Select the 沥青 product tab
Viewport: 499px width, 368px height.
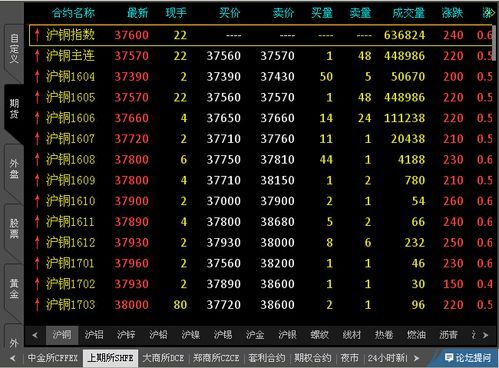coord(449,335)
